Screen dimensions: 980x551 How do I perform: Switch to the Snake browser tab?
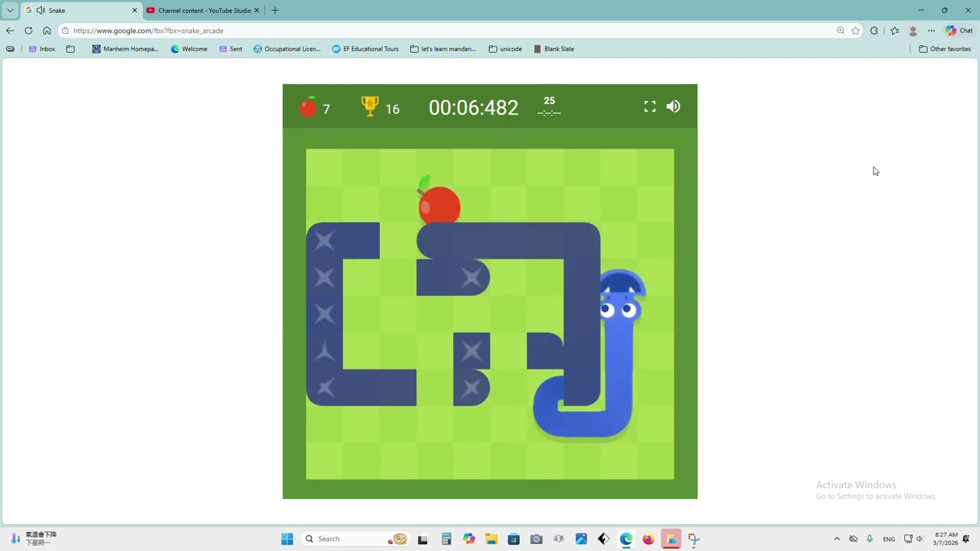tap(80, 11)
